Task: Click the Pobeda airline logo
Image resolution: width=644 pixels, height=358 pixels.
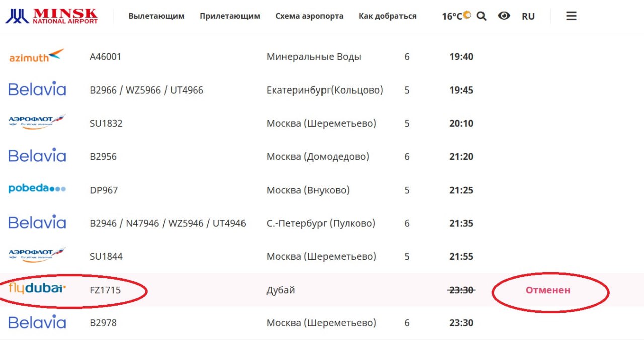Action: 37,189
